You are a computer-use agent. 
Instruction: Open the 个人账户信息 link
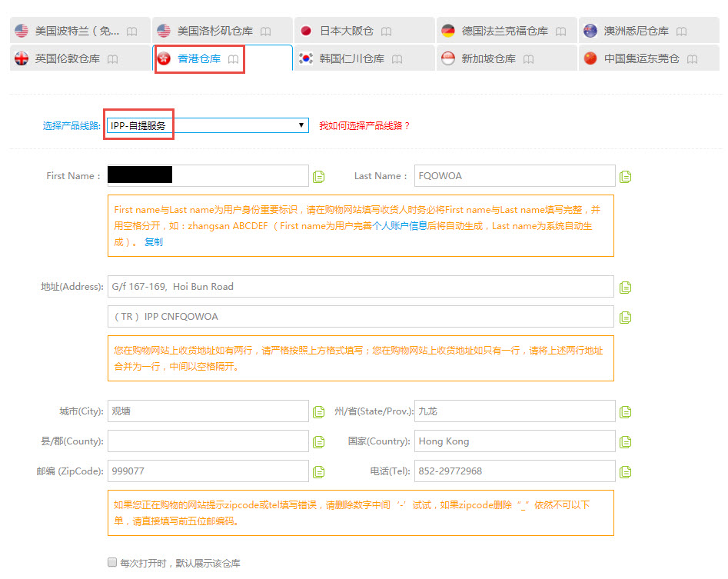(x=399, y=225)
